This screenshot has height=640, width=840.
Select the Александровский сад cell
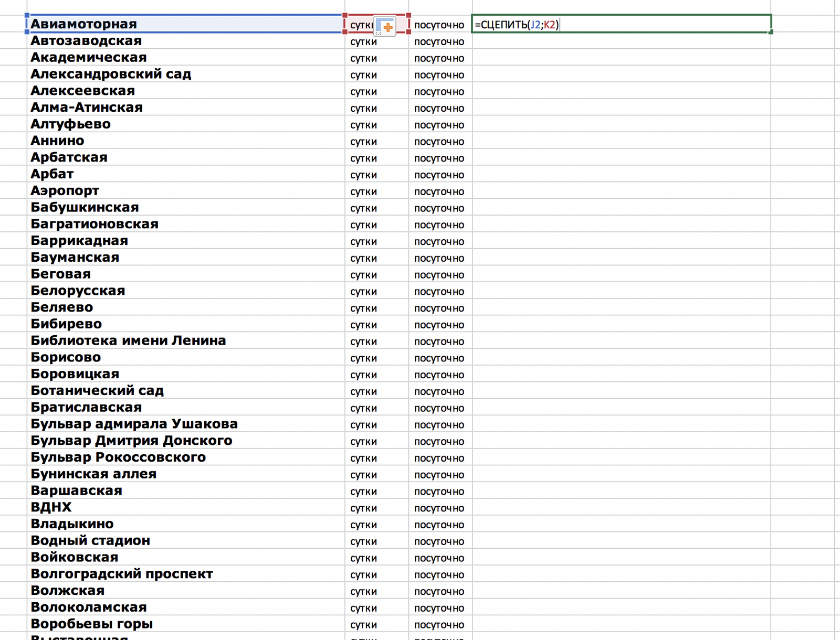184,74
